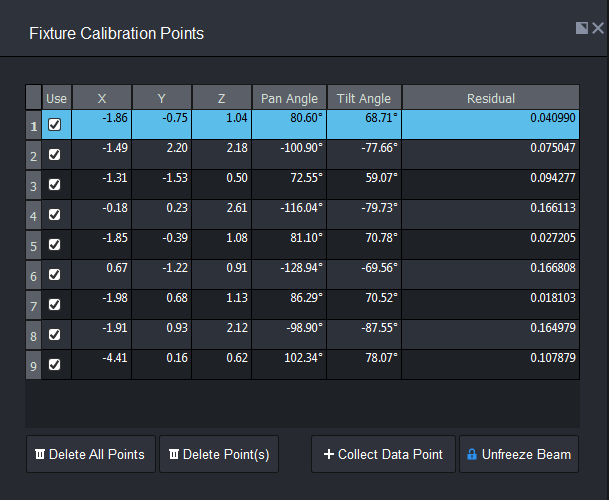609x500 pixels.
Task: Click the Tilt Angle column header
Action: (x=364, y=98)
